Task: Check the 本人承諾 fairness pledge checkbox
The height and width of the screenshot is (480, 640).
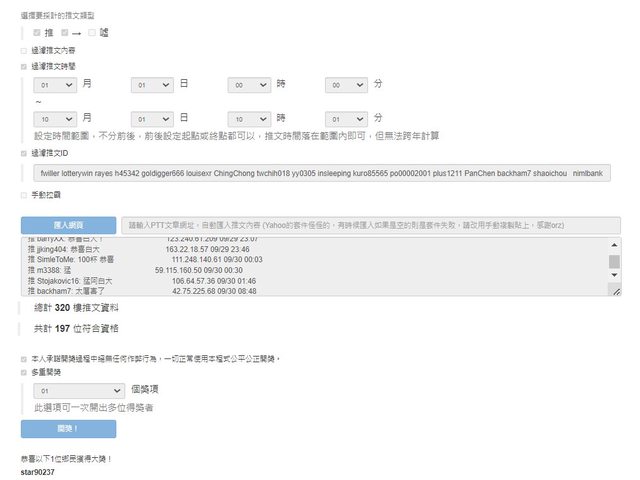Action: pos(24,358)
